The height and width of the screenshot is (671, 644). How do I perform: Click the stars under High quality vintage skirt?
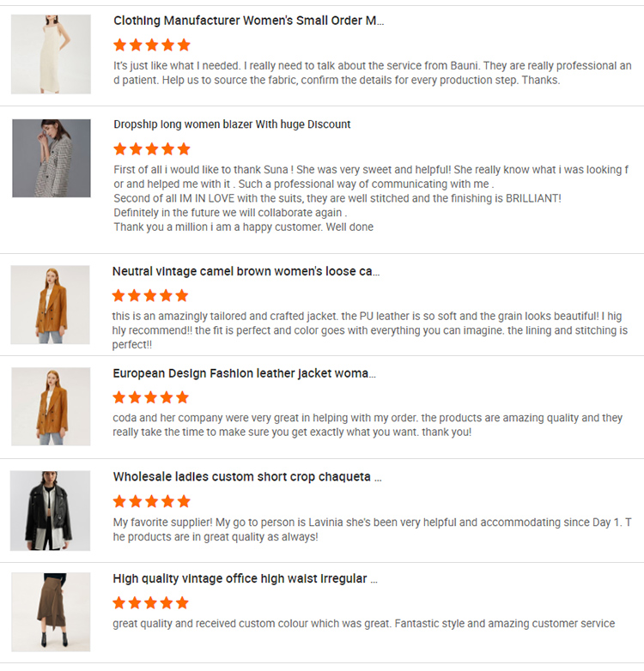[x=151, y=603]
